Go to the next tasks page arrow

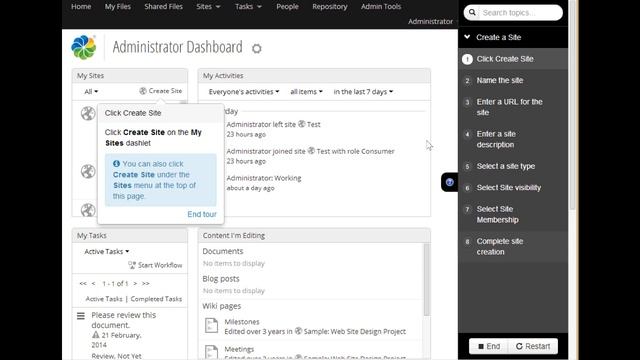135,283
